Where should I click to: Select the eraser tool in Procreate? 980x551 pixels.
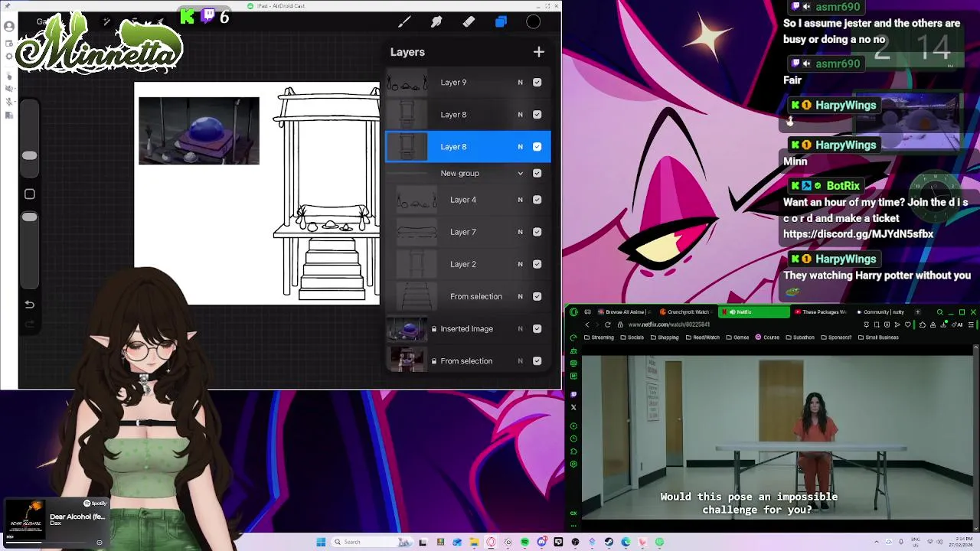469,22
